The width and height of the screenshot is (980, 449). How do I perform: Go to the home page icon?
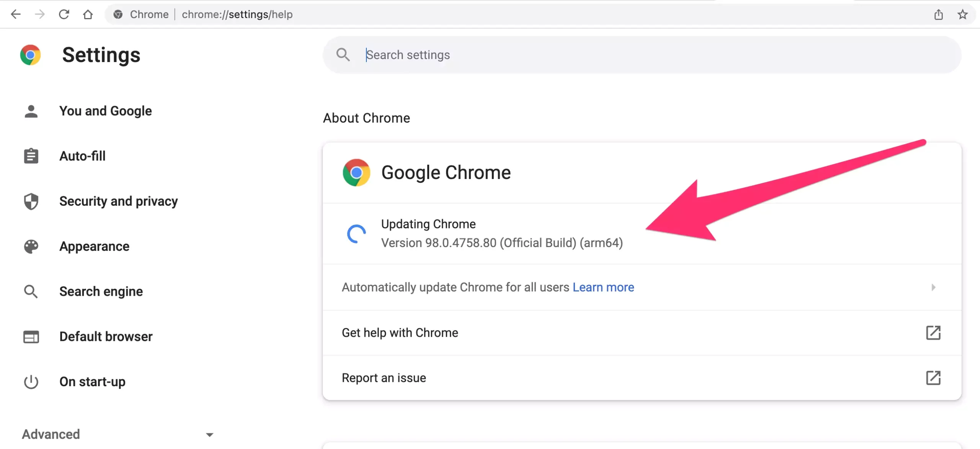click(x=88, y=15)
